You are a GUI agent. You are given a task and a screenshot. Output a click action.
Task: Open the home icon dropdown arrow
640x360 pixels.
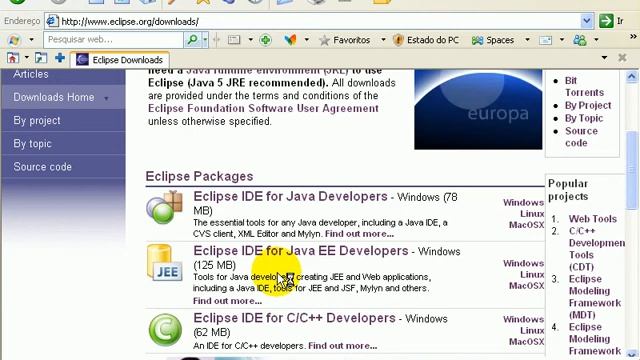click(27, 58)
